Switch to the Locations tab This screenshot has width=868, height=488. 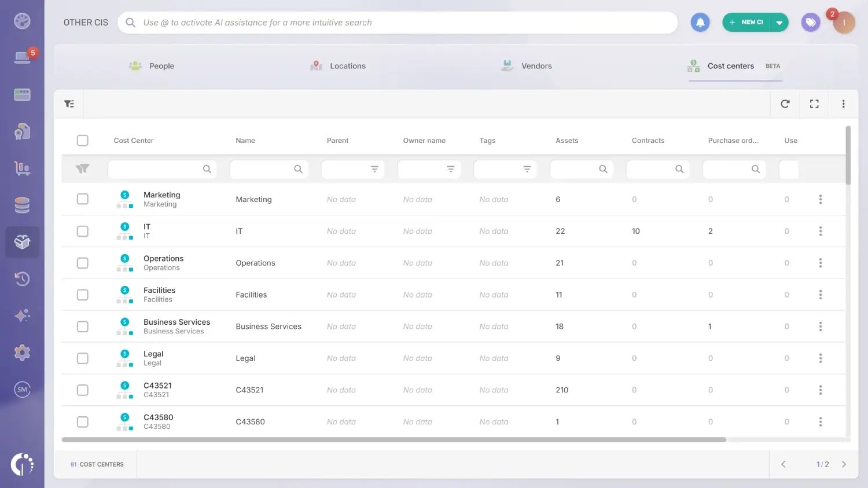click(x=338, y=66)
